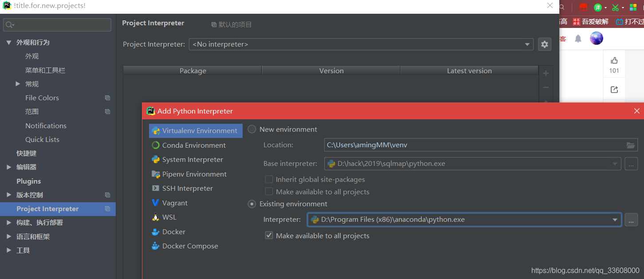This screenshot has height=279, width=644.
Task: Uncheck Make available to all projects under Existing environment
Action: pos(269,236)
